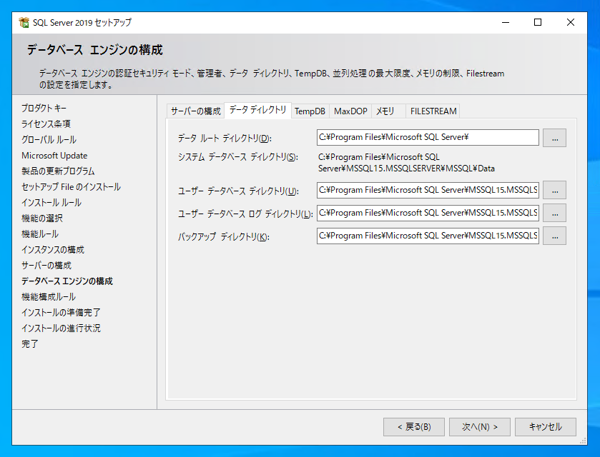Select ライセンス条項 in the step list
The height and width of the screenshot is (457, 600).
[x=46, y=124]
